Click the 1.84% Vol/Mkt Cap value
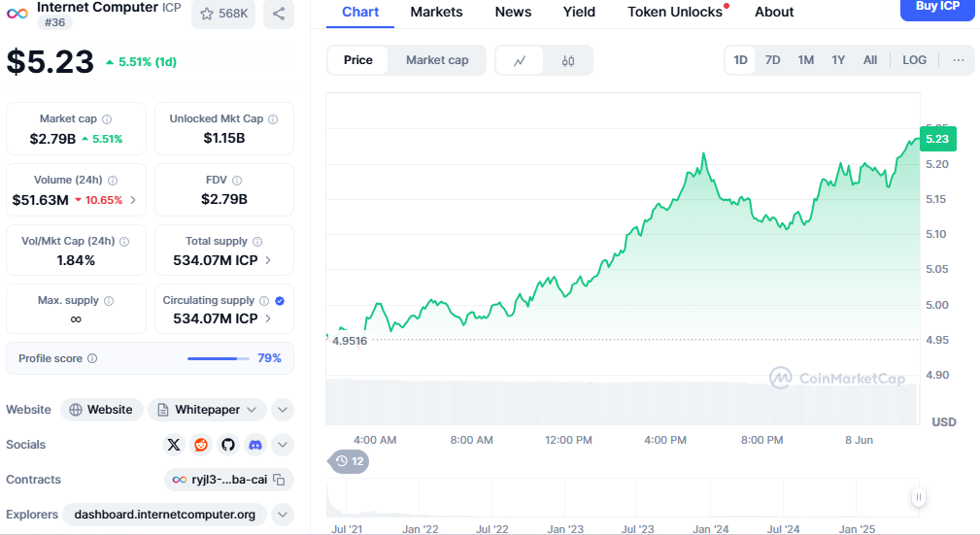 point(76,260)
